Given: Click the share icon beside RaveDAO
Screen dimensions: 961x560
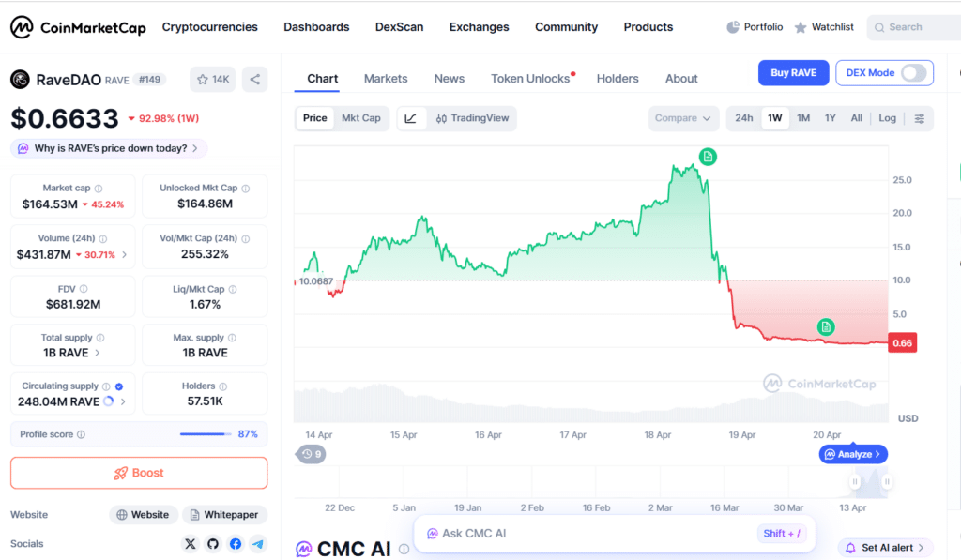Looking at the screenshot, I should [254, 80].
